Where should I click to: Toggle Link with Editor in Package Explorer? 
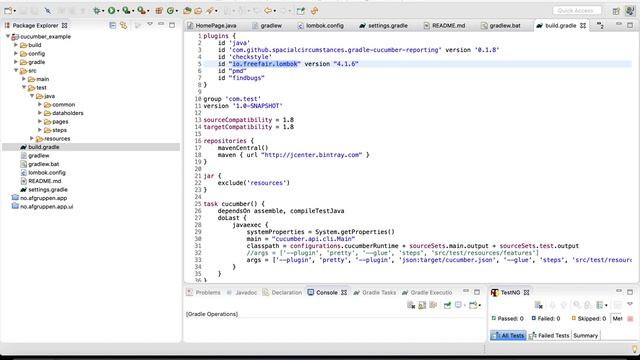123,25
